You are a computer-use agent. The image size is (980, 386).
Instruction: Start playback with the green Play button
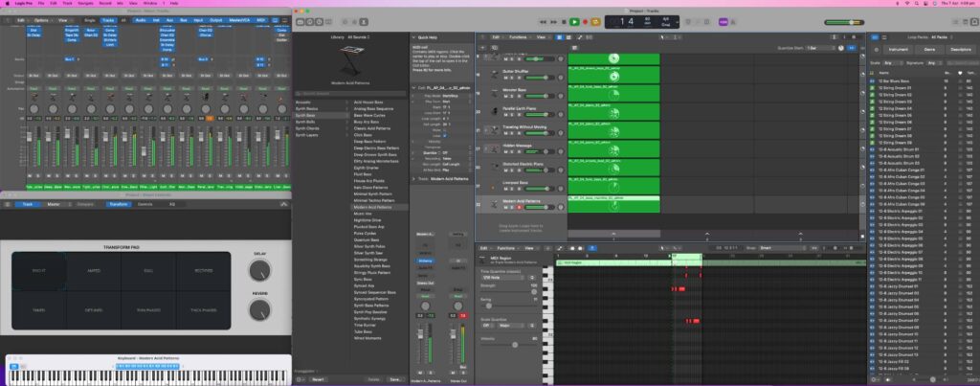click(x=574, y=22)
